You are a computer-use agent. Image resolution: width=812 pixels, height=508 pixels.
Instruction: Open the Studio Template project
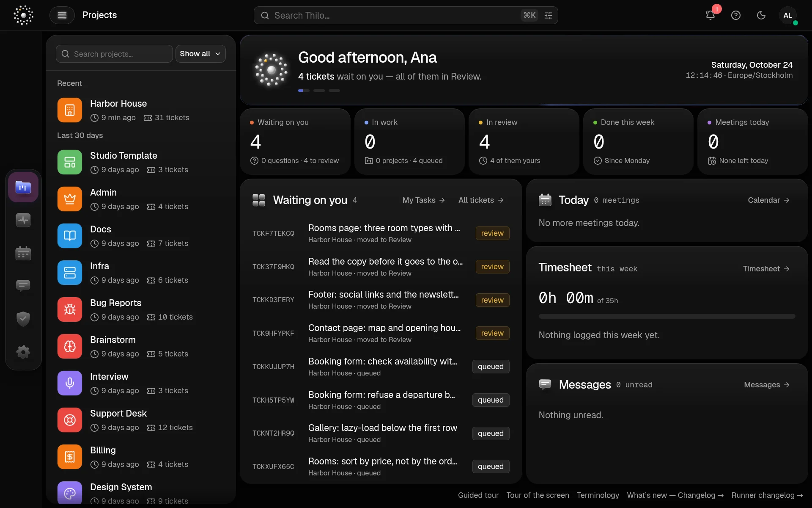click(x=141, y=162)
